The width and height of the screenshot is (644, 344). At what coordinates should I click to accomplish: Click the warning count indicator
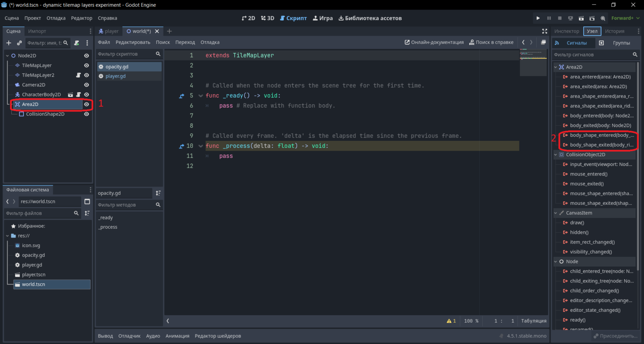(x=451, y=321)
